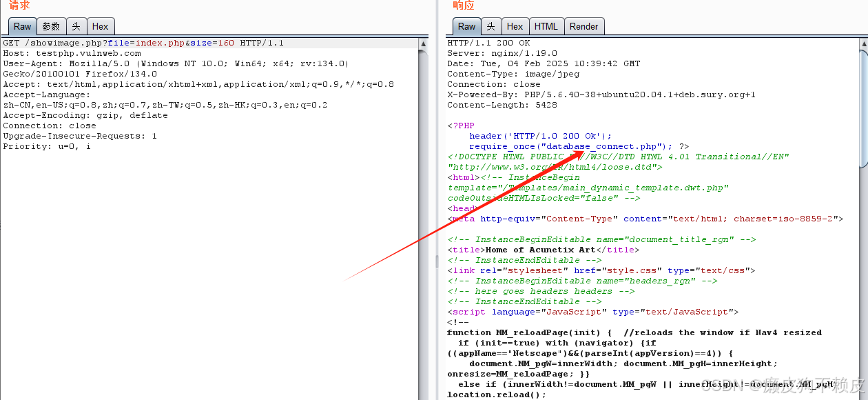The height and width of the screenshot is (400, 868).
Task: Click the 'Priority: u=0, i' line
Action: [47, 146]
